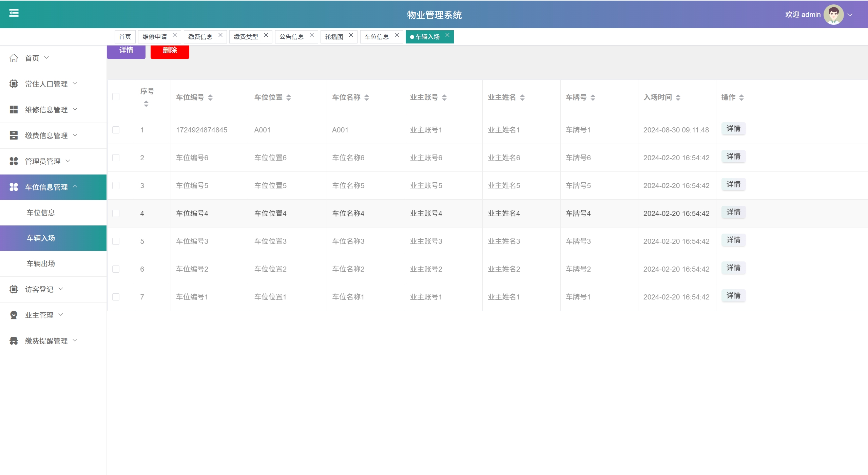Check the row with 1724924874845
868x475 pixels.
(116, 130)
